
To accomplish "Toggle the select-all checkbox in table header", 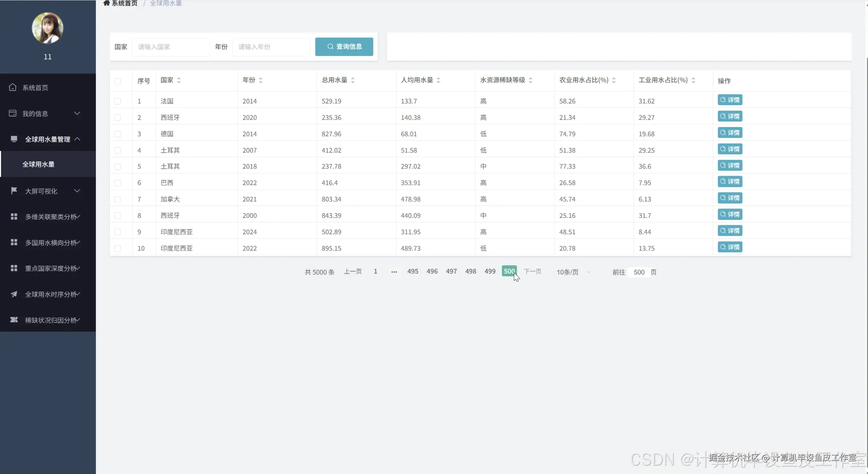I will click(x=117, y=81).
